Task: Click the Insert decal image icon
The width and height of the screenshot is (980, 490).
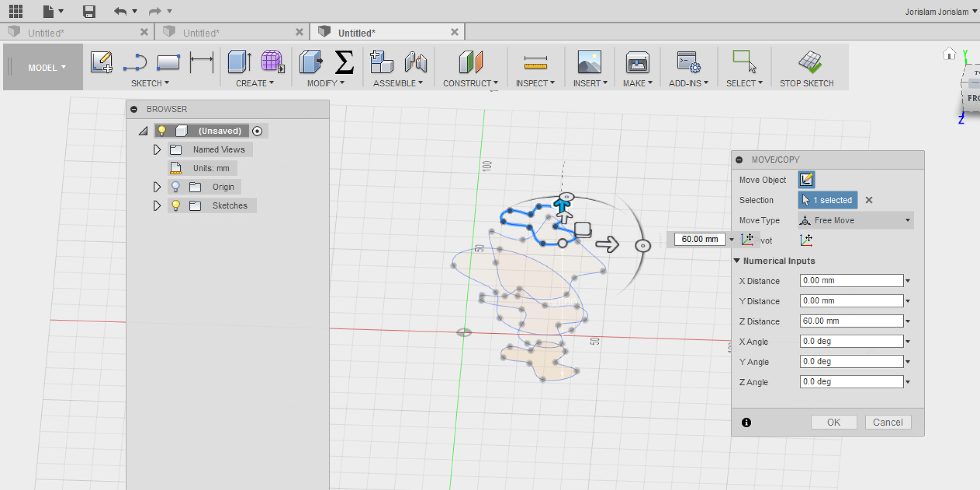Action: click(589, 62)
